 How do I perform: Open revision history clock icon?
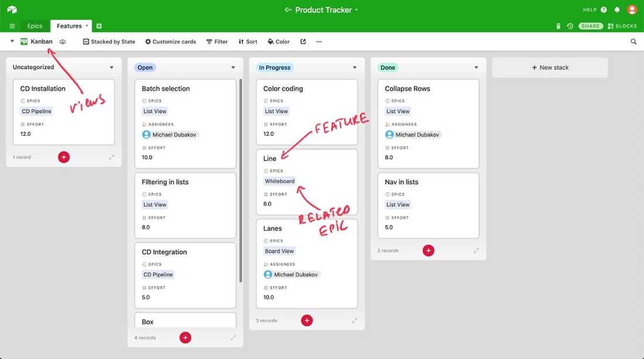pyautogui.click(x=570, y=26)
